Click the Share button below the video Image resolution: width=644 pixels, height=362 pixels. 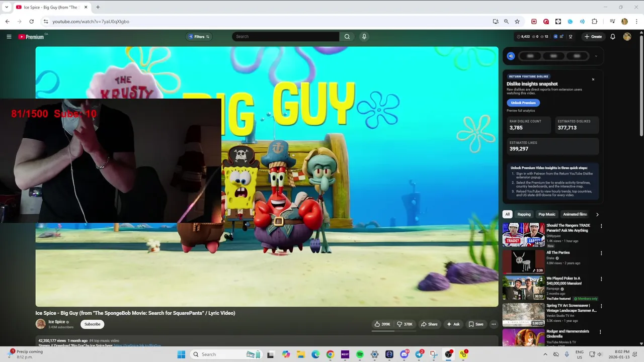click(x=429, y=324)
